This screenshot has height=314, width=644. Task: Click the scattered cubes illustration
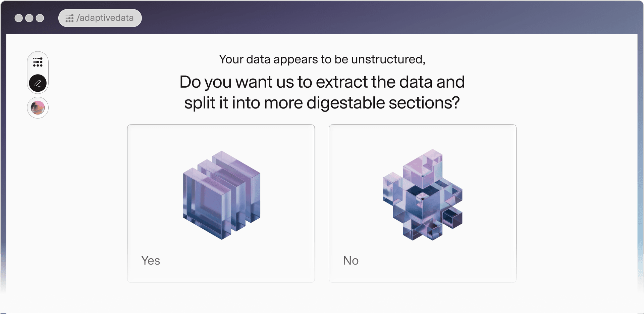(x=423, y=195)
